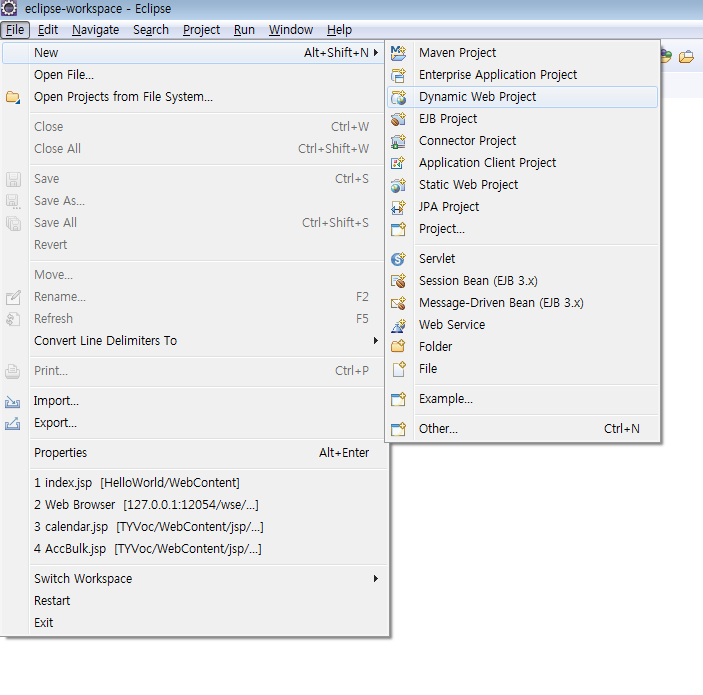Viewport: 703px width, 695px height.
Task: Click the Maven Project icon
Action: (398, 53)
